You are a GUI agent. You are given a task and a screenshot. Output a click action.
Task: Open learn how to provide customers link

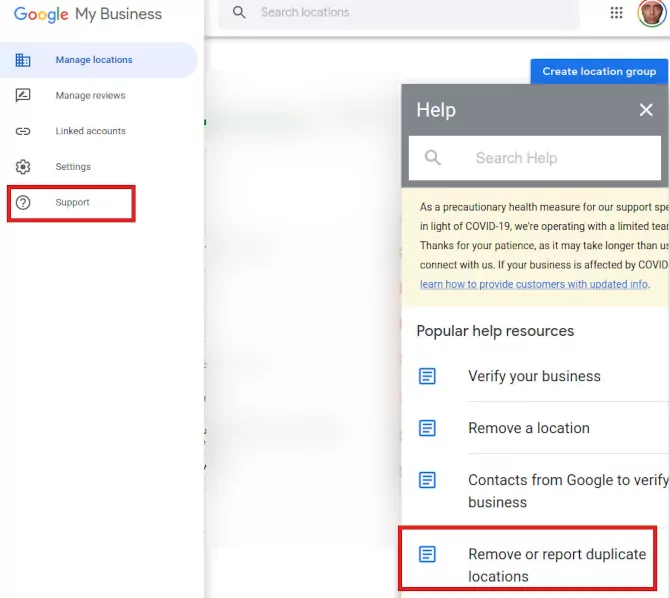pyautogui.click(x=534, y=284)
